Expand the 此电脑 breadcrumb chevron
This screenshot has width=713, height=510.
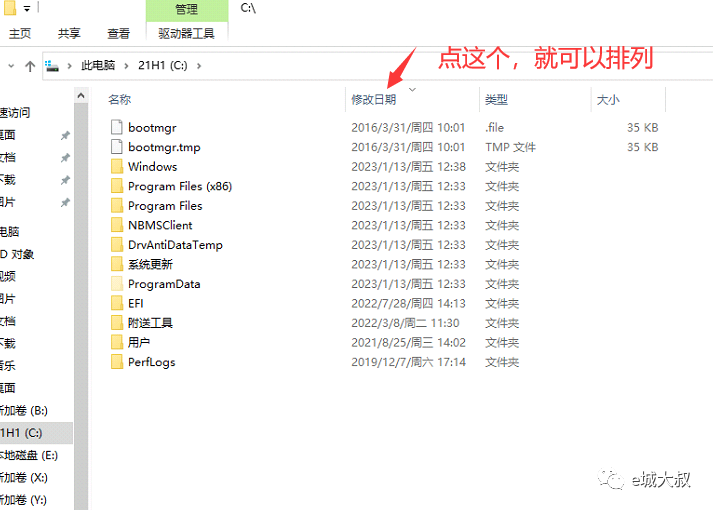125,66
